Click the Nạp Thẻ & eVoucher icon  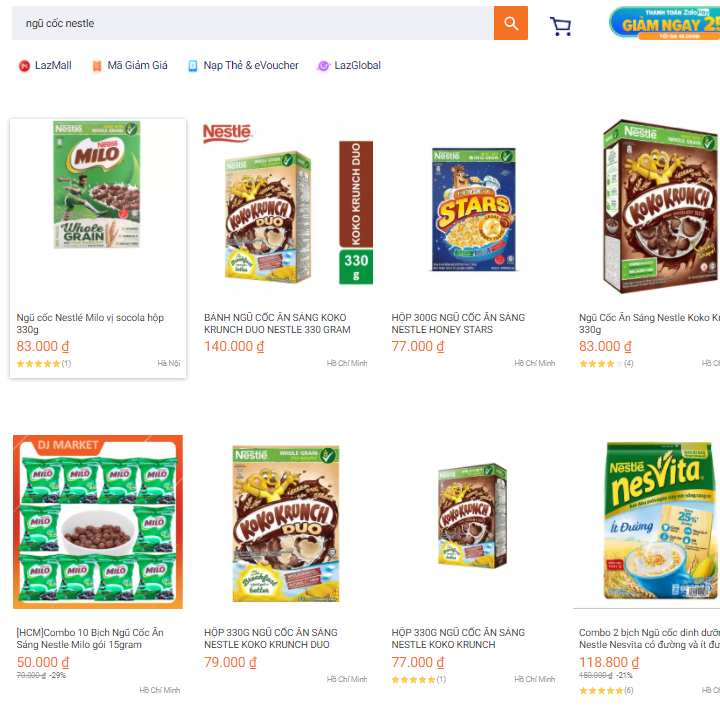coord(193,66)
